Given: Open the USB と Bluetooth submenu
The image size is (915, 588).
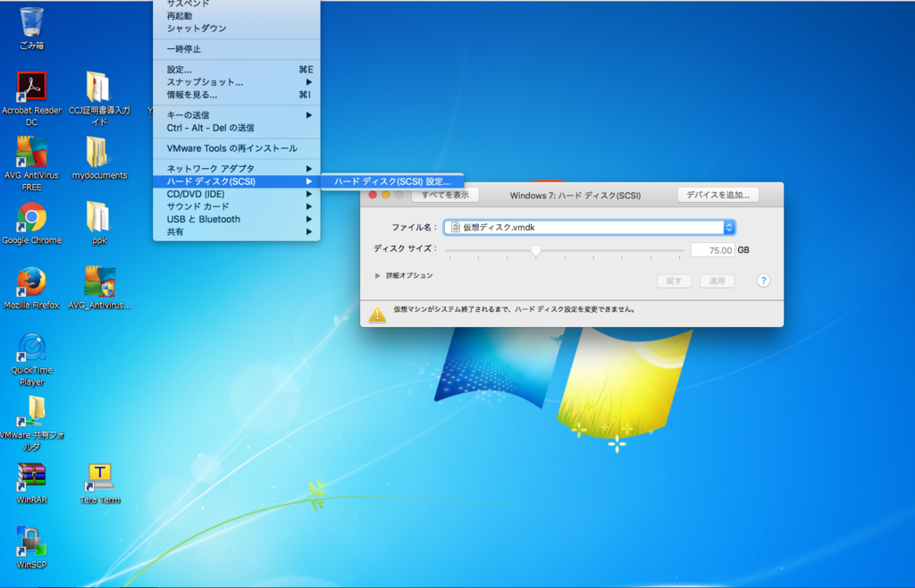Looking at the screenshot, I should (236, 219).
